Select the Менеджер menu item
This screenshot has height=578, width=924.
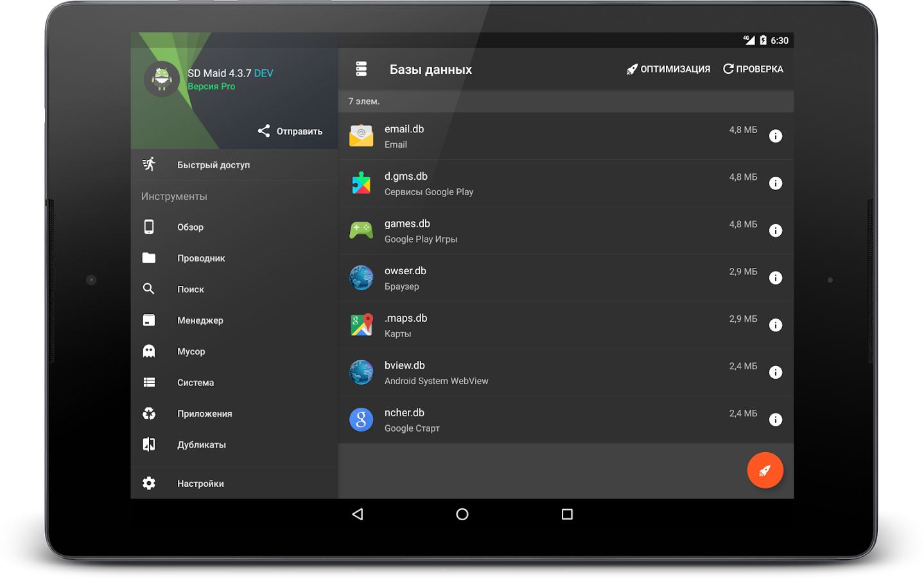coord(234,320)
